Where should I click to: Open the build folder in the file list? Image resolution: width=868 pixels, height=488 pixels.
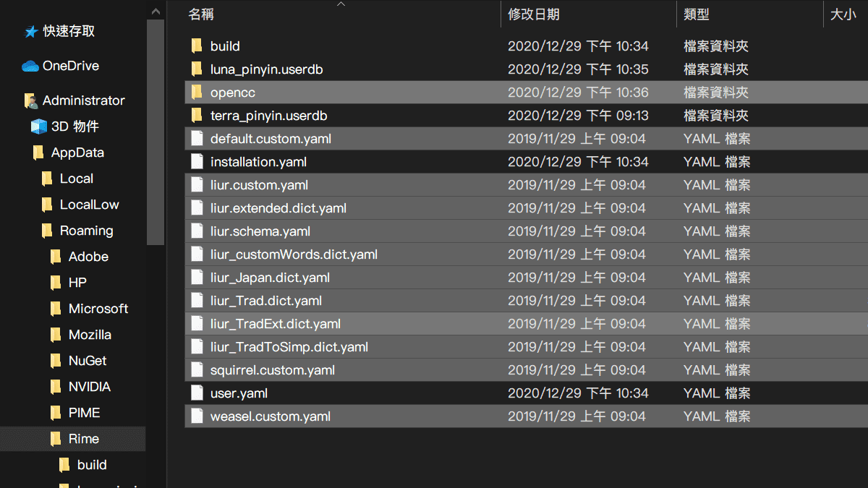pos(224,46)
